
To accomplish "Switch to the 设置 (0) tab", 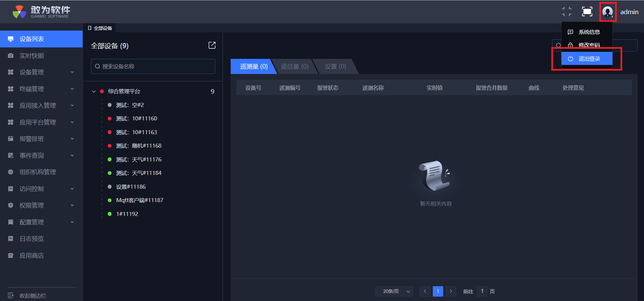I will point(335,67).
